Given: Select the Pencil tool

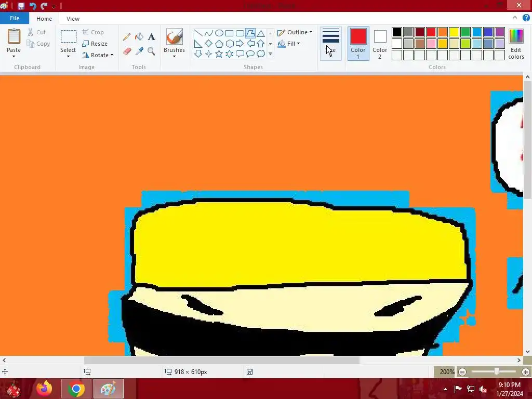Looking at the screenshot, I should pos(127,37).
